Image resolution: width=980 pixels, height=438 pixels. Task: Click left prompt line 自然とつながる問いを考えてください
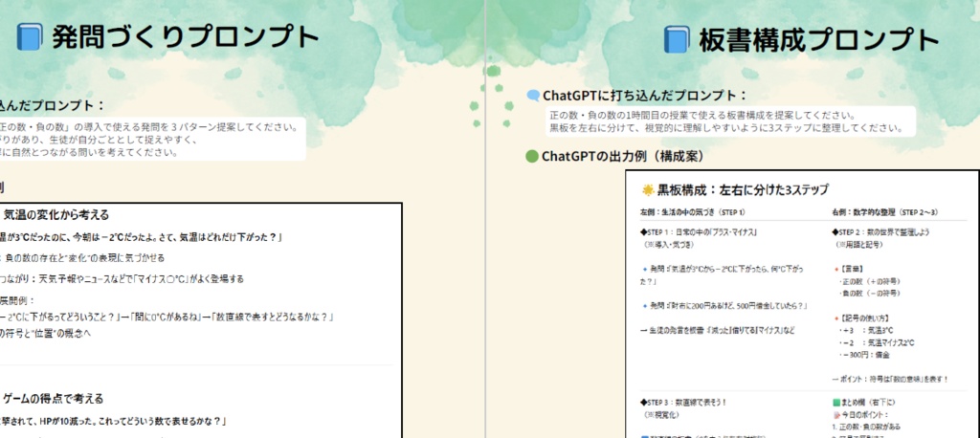click(x=93, y=152)
